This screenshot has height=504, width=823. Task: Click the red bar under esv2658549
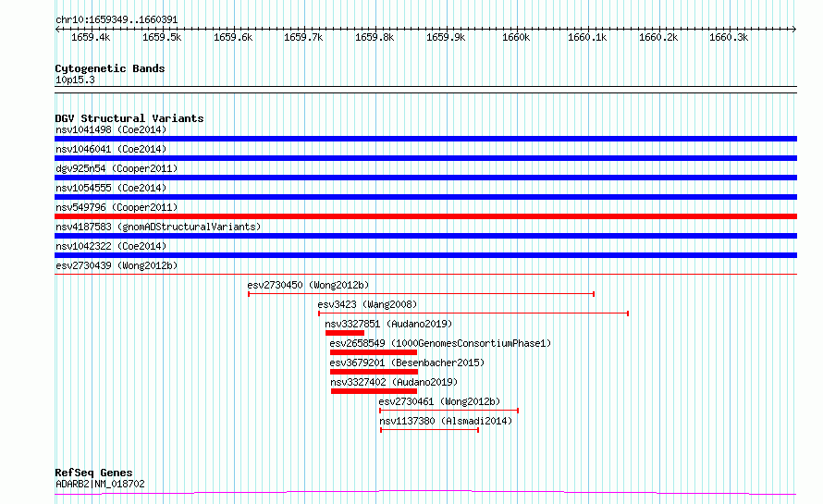374,352
